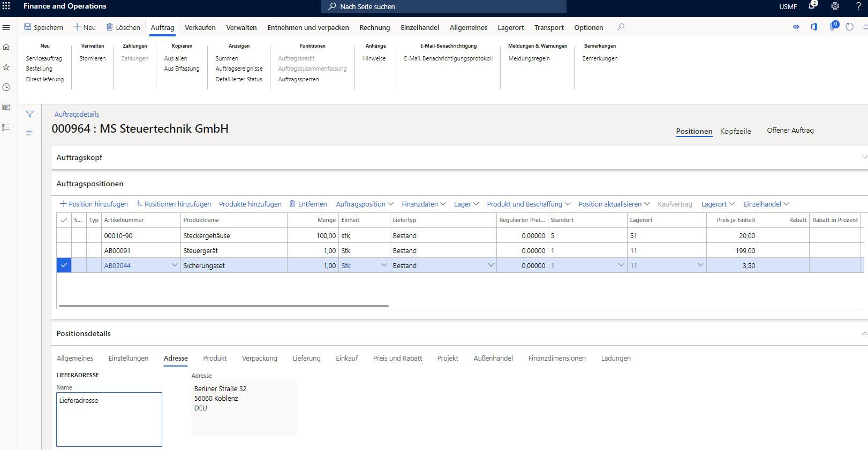The height and width of the screenshot is (450, 868).
Task: Open Modules list icon in sidebar
Action: [6, 127]
